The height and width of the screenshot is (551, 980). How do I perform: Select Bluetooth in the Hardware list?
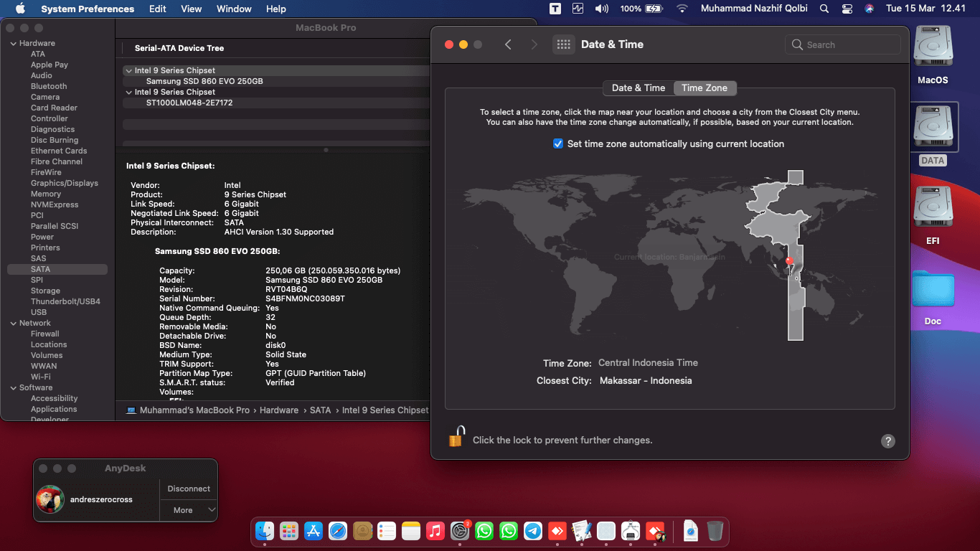[49, 86]
